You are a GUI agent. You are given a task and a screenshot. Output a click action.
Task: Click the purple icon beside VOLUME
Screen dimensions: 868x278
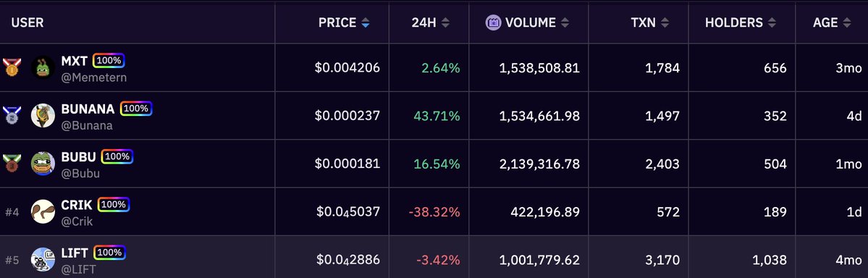(493, 22)
